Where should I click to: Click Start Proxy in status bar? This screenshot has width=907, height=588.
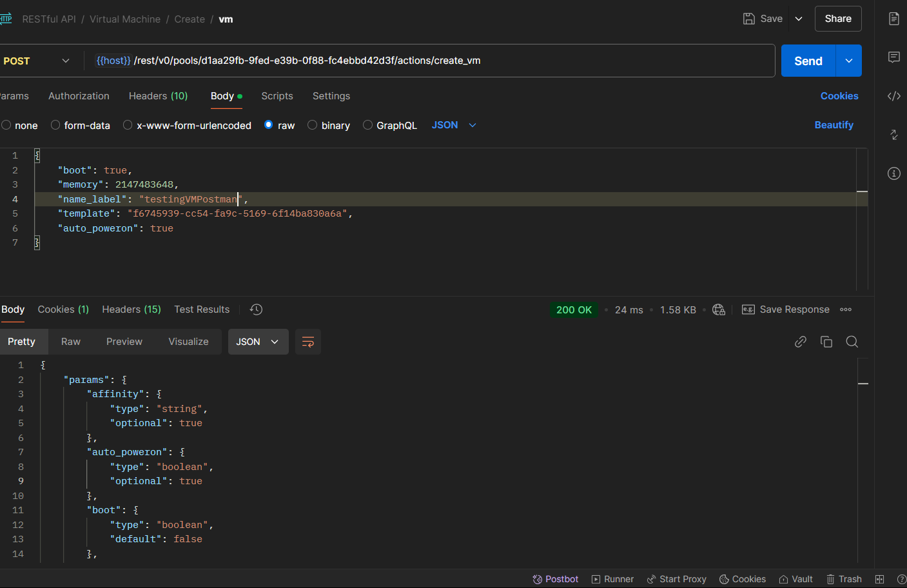click(676, 579)
